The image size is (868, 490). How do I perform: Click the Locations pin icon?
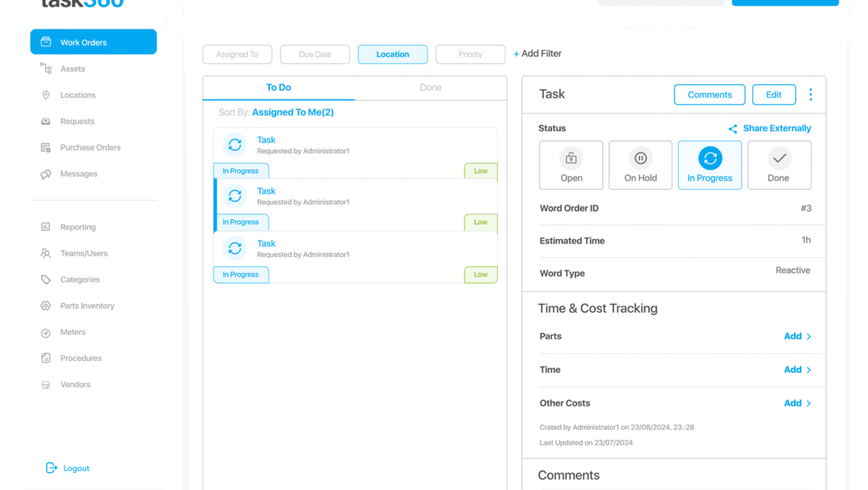pyautogui.click(x=46, y=95)
